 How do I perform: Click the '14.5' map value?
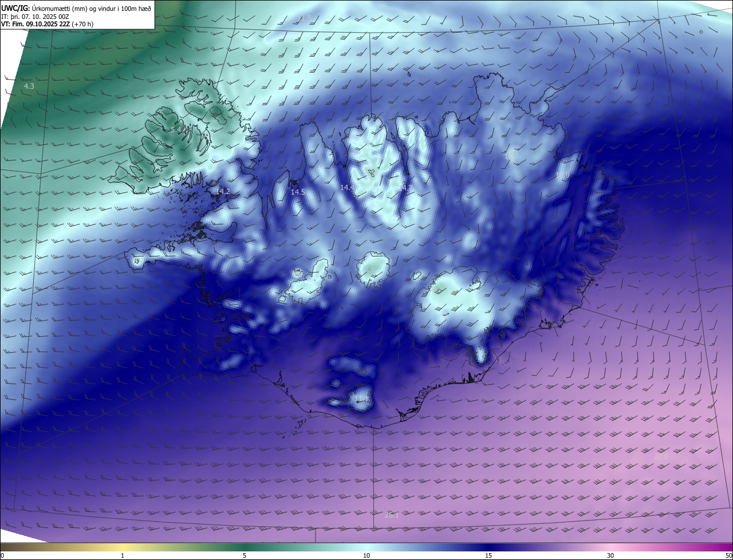click(x=298, y=192)
